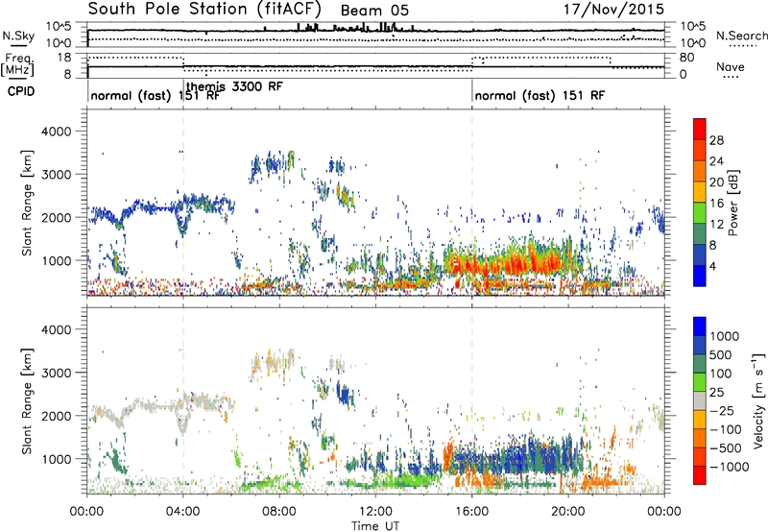
Task: Click the '04:00' time tick label
Action: click(x=182, y=512)
